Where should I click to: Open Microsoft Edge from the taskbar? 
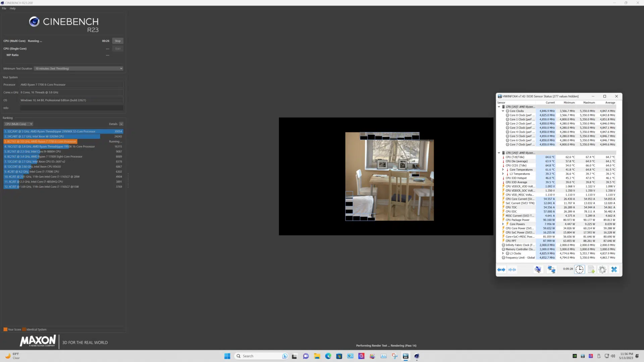click(x=328, y=356)
